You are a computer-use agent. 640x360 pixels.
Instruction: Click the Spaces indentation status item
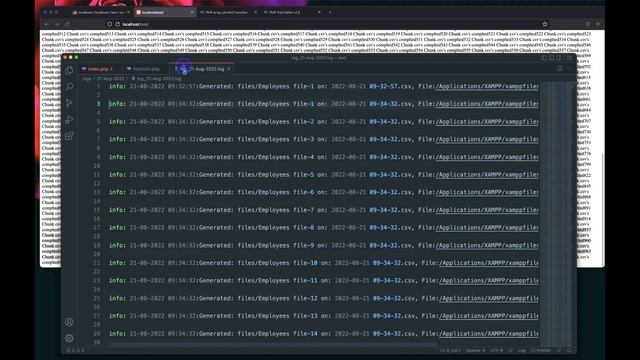pyautogui.click(x=475, y=350)
